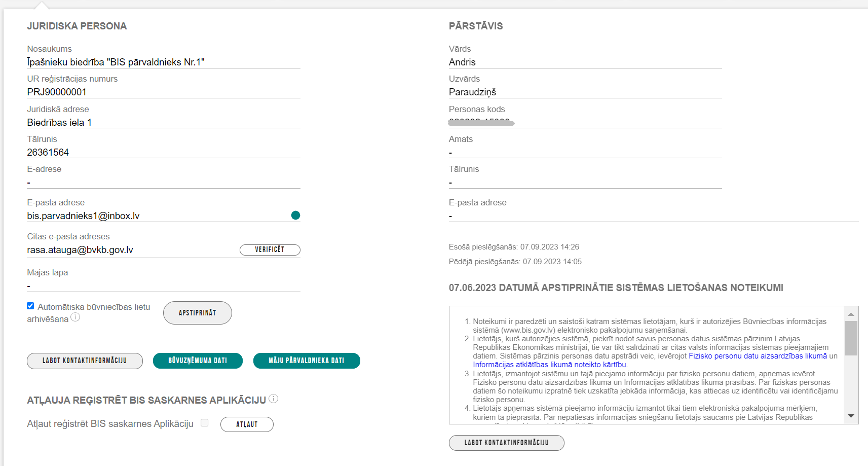The height and width of the screenshot is (466, 868).
Task: Click the APSTIPRINĀT button
Action: 198,313
